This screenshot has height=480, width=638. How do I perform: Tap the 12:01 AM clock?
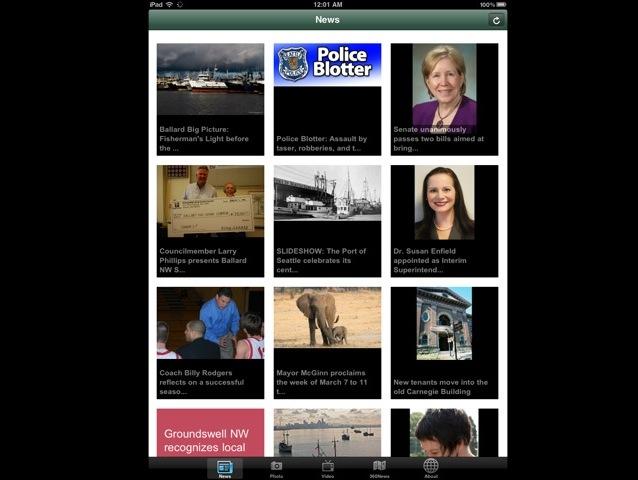[x=328, y=4]
